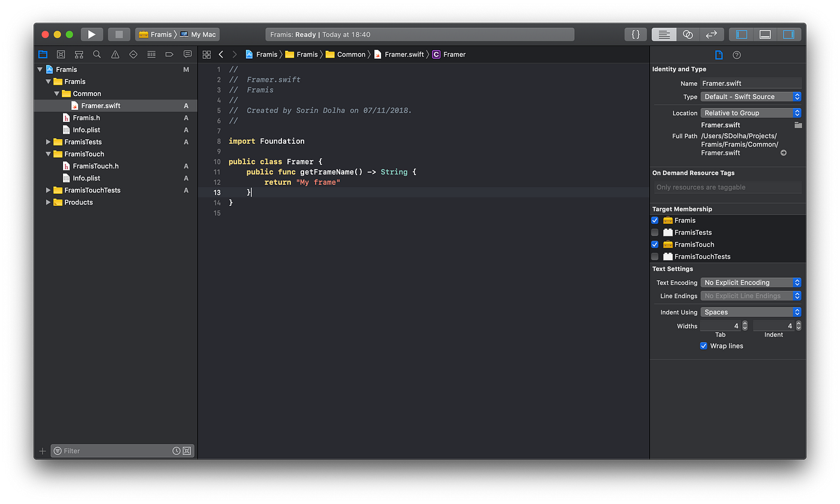Expand the Products group

48,202
